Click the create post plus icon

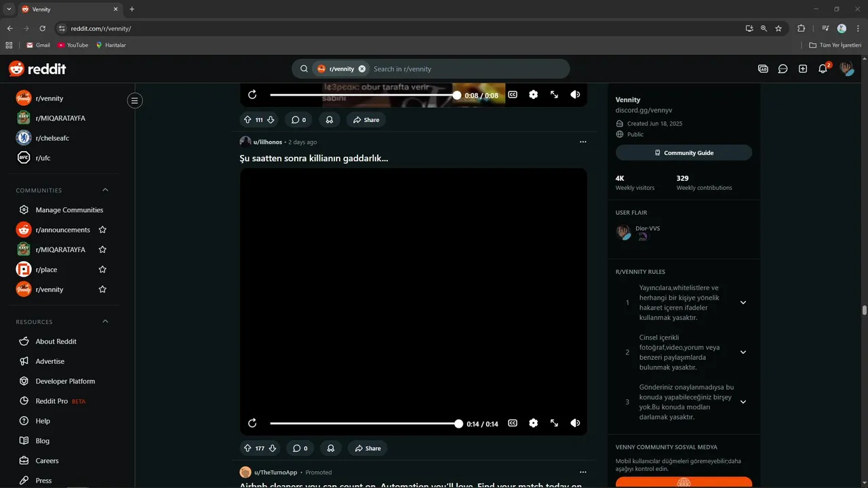tap(803, 68)
